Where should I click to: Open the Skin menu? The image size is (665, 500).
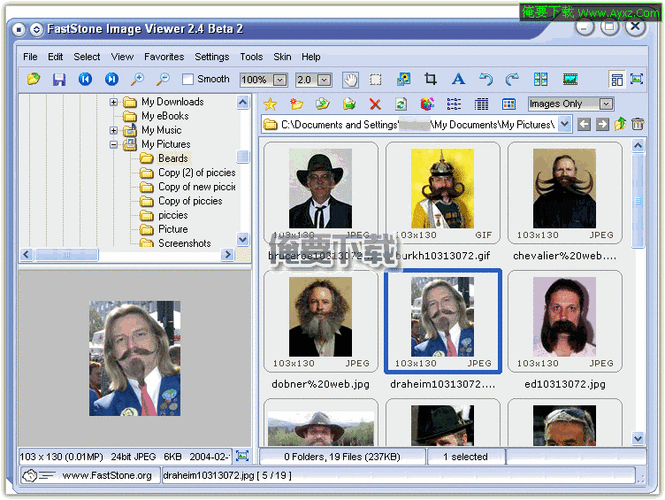click(x=282, y=57)
